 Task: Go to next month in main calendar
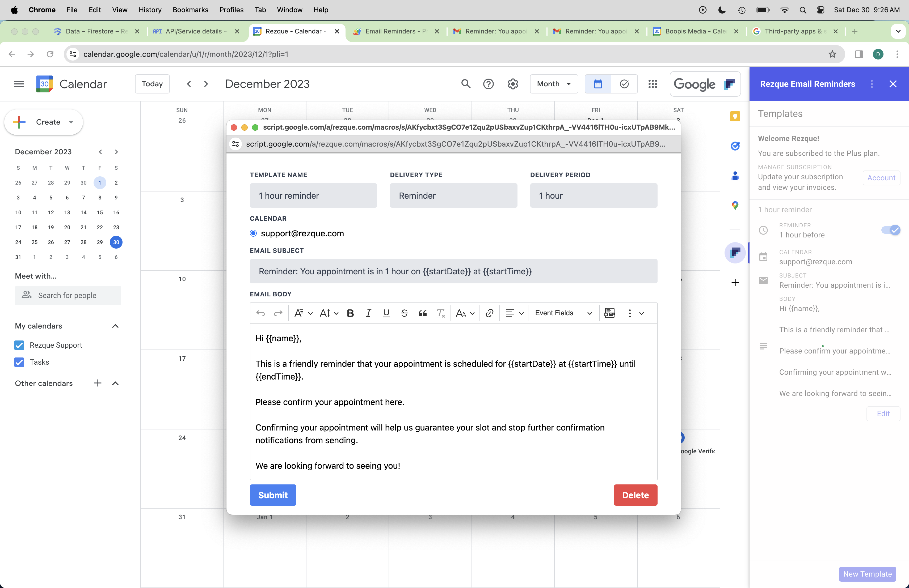click(206, 84)
